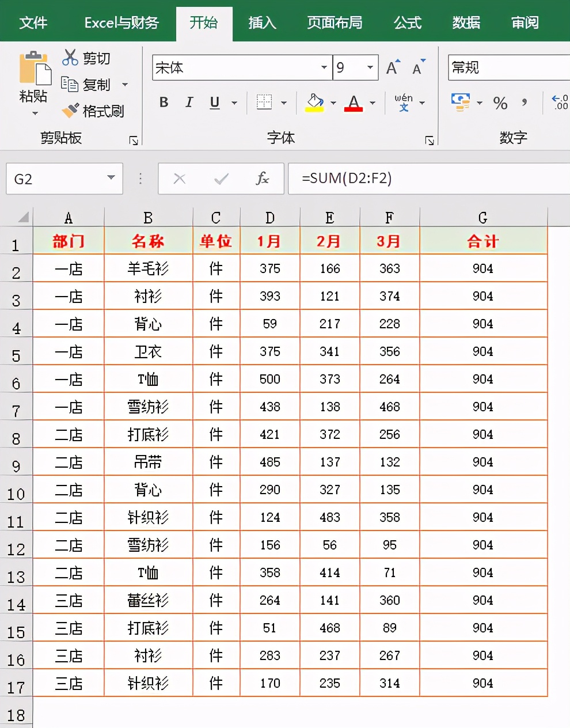Image resolution: width=570 pixels, height=728 pixels.
Task: Click the Copy (复制) icon
Action: click(86, 84)
